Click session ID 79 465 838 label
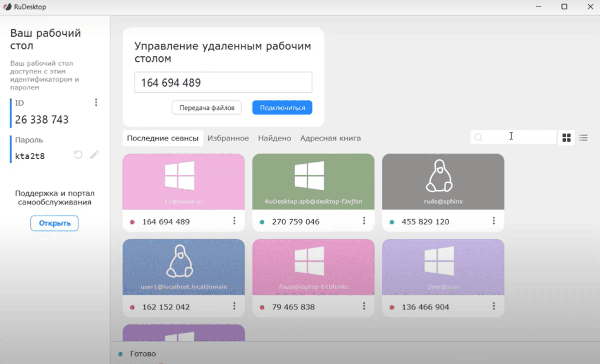This screenshot has width=600, height=364. click(x=293, y=307)
